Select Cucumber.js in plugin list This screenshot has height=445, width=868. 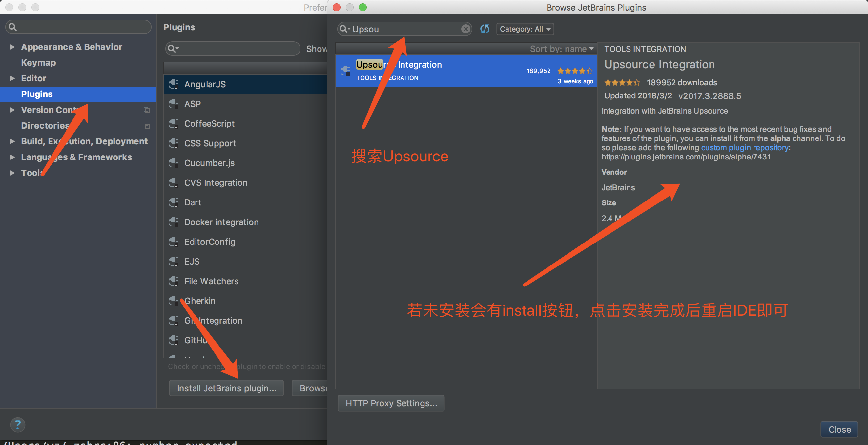tap(246, 163)
